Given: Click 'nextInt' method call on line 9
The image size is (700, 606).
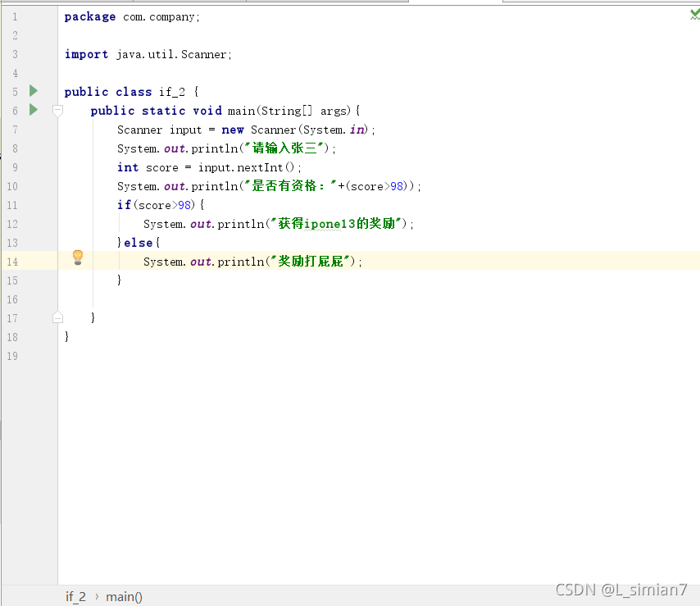Looking at the screenshot, I should coord(261,167).
